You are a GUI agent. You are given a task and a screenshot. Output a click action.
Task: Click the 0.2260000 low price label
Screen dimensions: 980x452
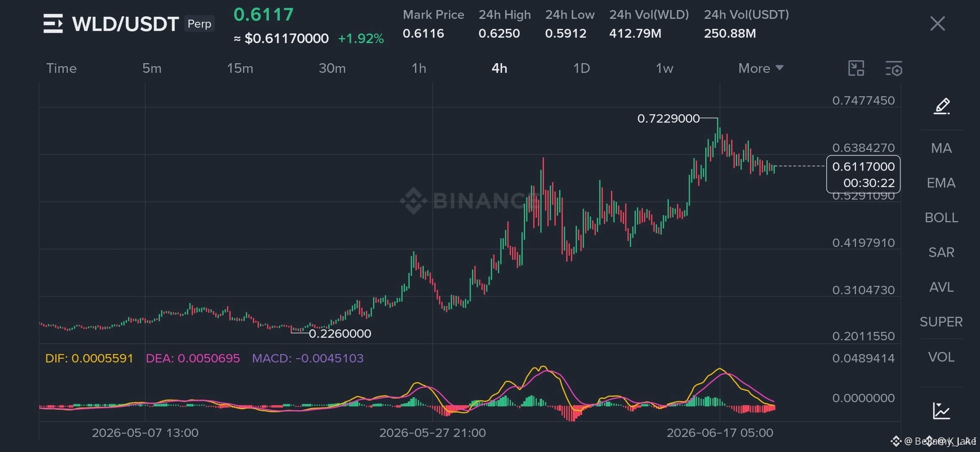click(x=340, y=334)
